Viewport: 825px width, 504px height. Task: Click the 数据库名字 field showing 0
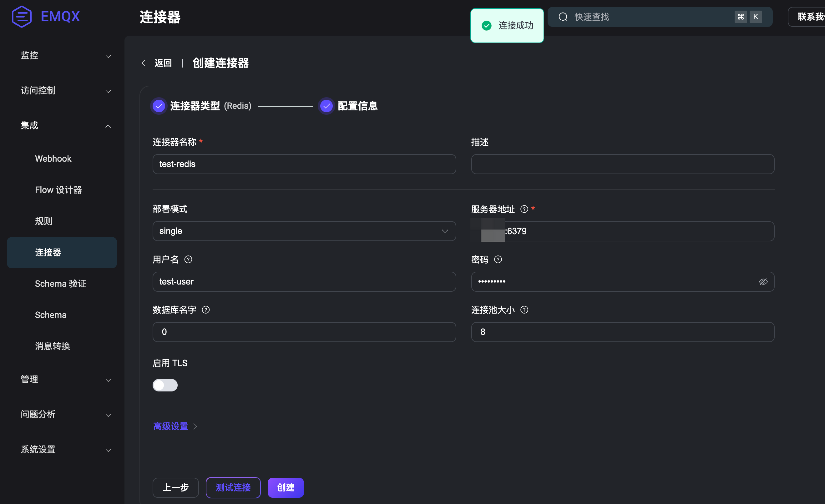(x=304, y=332)
